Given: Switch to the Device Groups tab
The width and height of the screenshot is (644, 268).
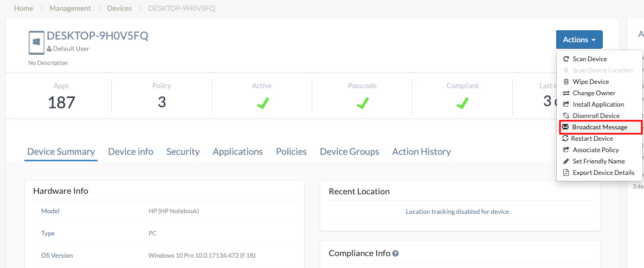Looking at the screenshot, I should [x=350, y=152].
